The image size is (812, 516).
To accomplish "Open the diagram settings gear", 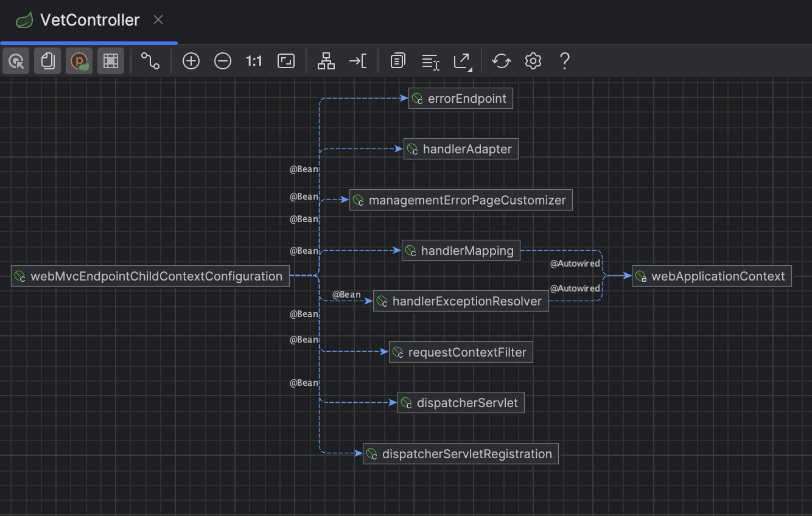I will point(533,61).
